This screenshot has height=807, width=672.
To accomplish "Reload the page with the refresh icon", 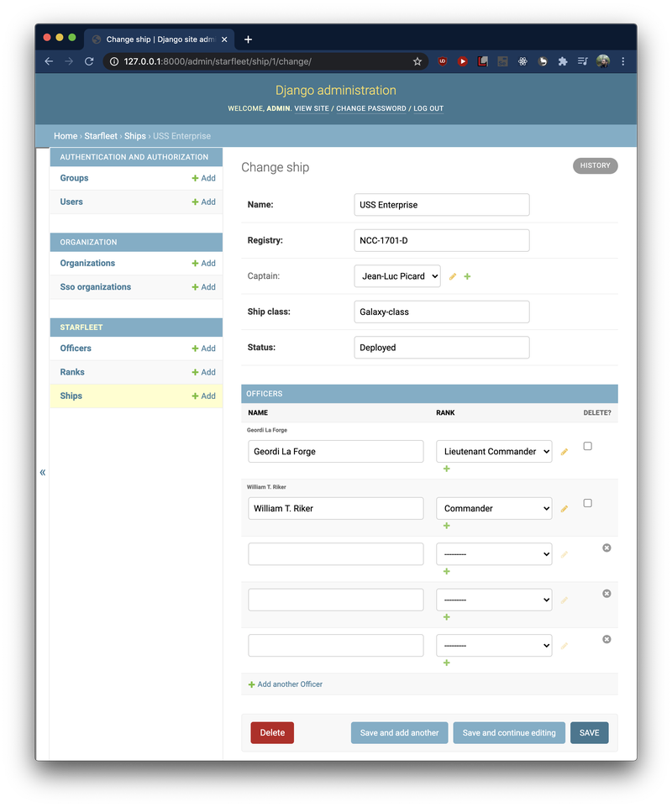I will (89, 61).
